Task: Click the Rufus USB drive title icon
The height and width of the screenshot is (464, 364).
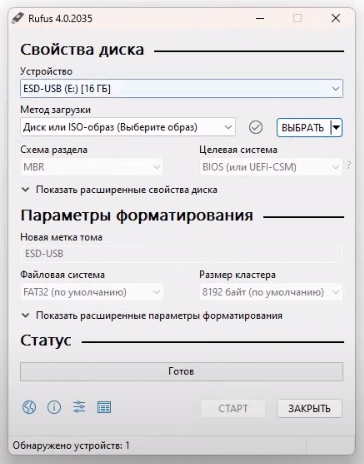Action: pos(17,18)
